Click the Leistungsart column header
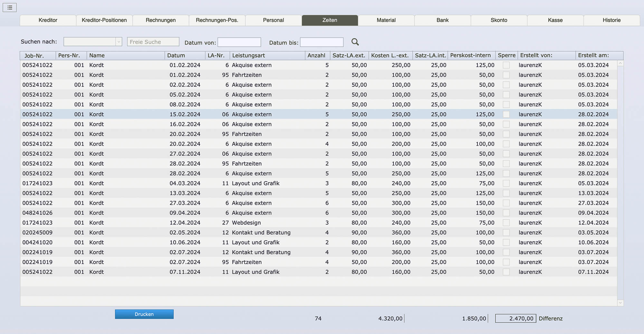The height and width of the screenshot is (334, 644). [267, 55]
